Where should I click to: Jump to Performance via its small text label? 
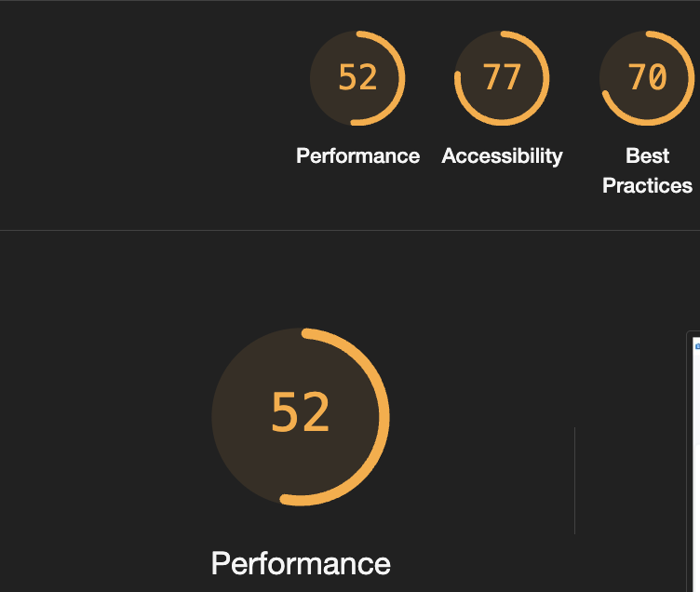pyautogui.click(x=357, y=155)
